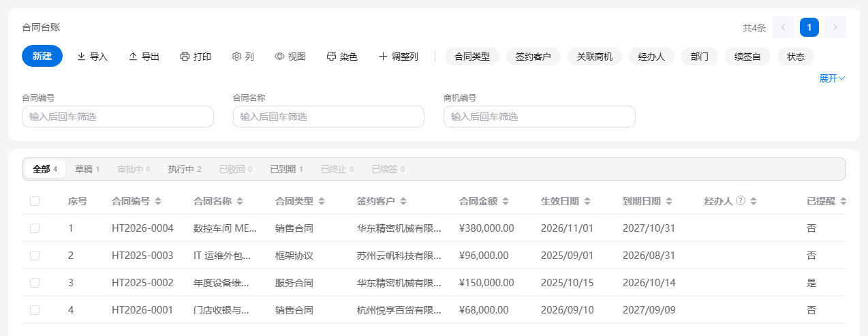Screen dimensions: 868x336
Task: Click the 经办人 help question icon
Action: coord(741,201)
